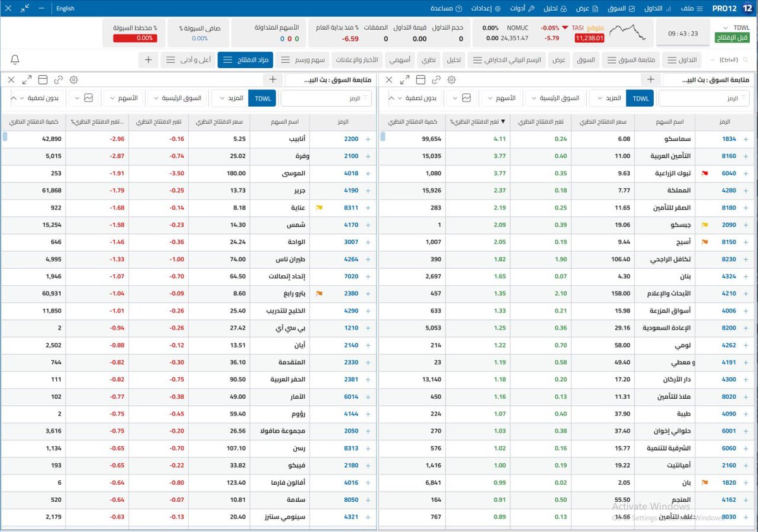Open settings gear of the left market watch panel
The image size is (758, 532).
[x=74, y=80]
